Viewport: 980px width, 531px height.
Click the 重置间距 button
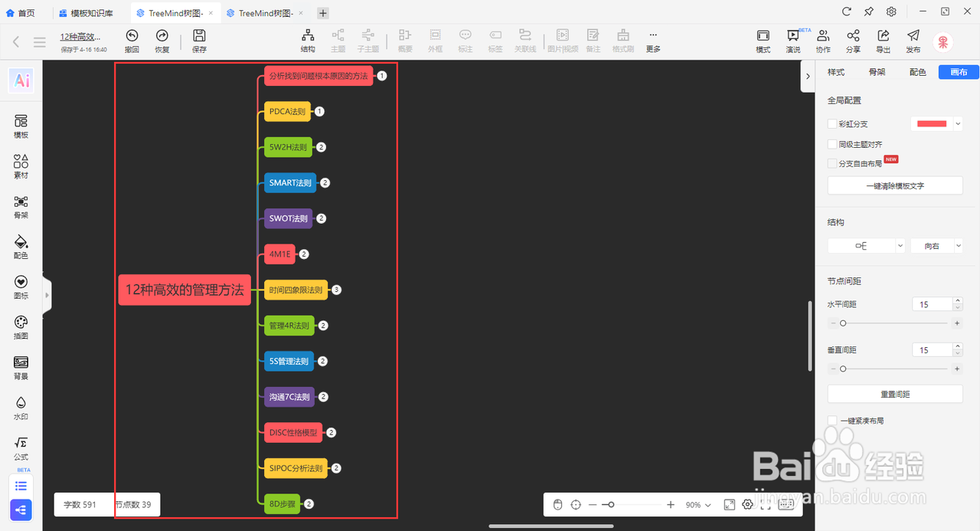(895, 394)
